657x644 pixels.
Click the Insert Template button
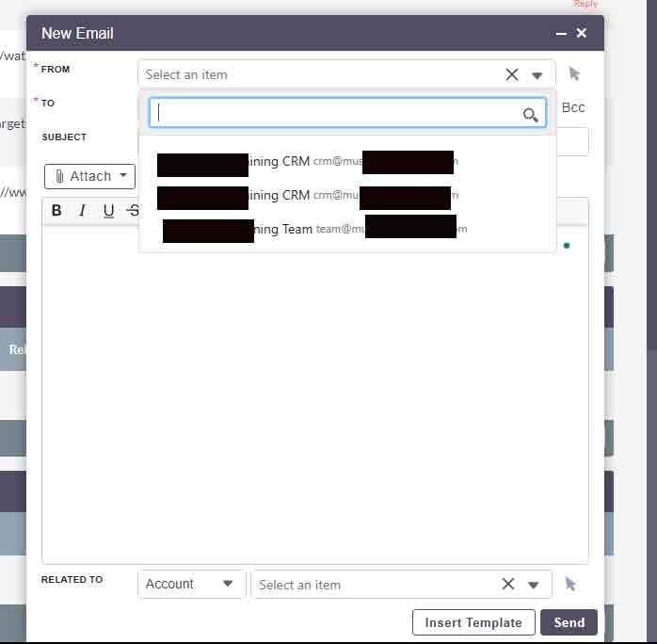click(x=473, y=622)
